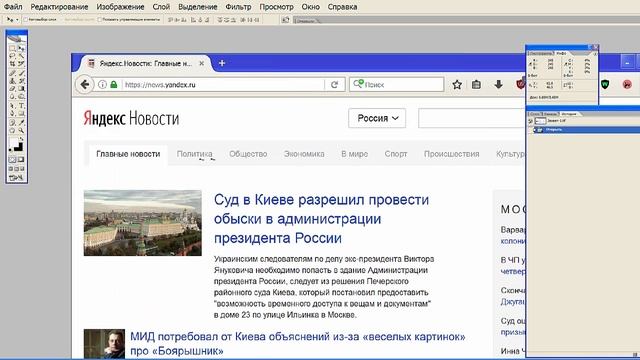Click the File Browser icon in options bar
Screen dimensions: 640x360
click(285, 19)
